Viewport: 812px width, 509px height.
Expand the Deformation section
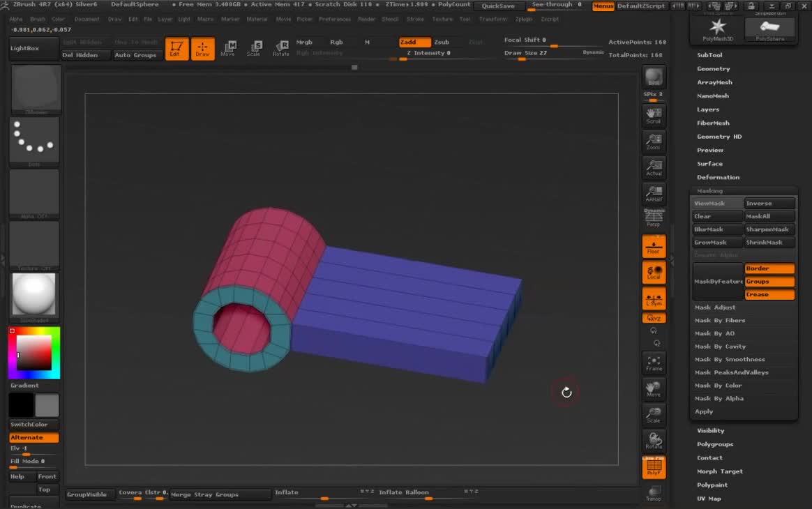pos(718,177)
